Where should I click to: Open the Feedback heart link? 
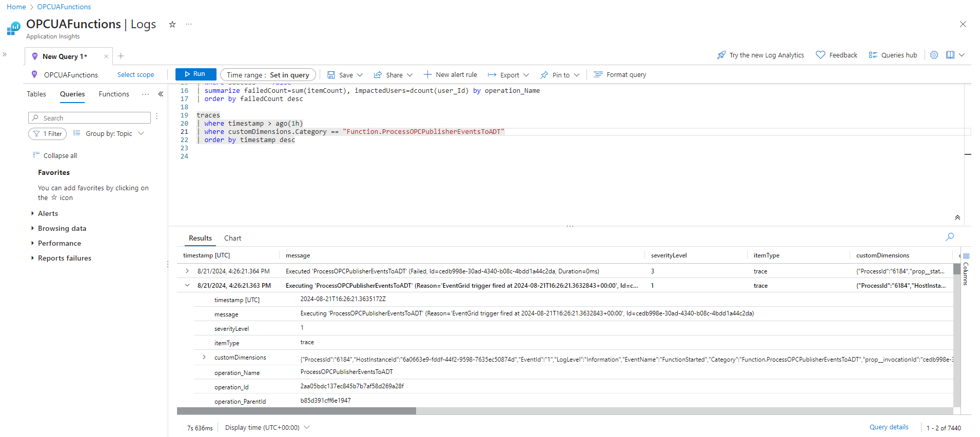point(837,55)
